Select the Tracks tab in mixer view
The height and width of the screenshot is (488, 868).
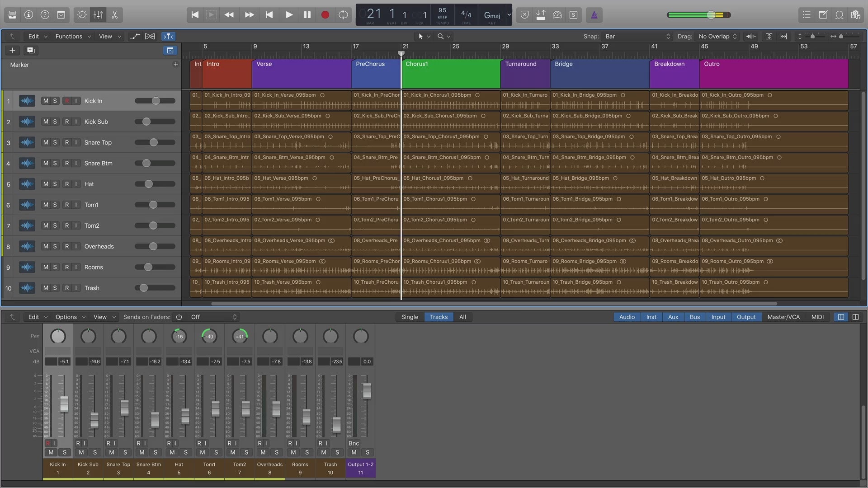point(439,317)
